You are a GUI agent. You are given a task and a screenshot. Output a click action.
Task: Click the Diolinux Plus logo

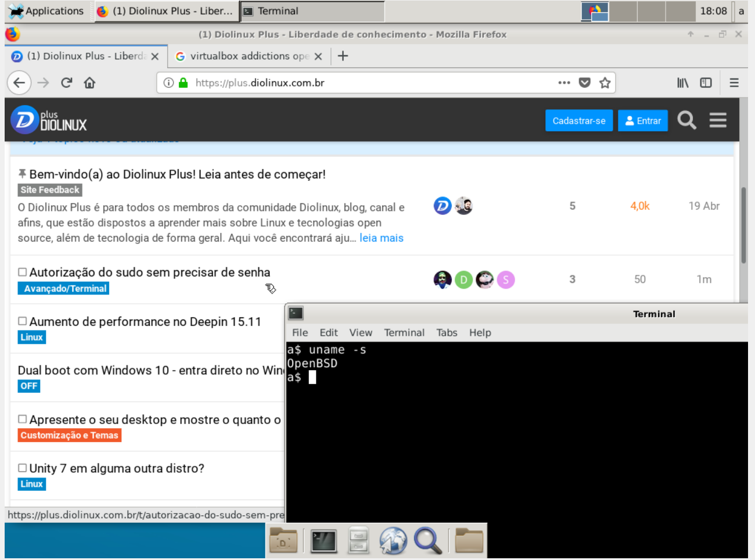49,120
